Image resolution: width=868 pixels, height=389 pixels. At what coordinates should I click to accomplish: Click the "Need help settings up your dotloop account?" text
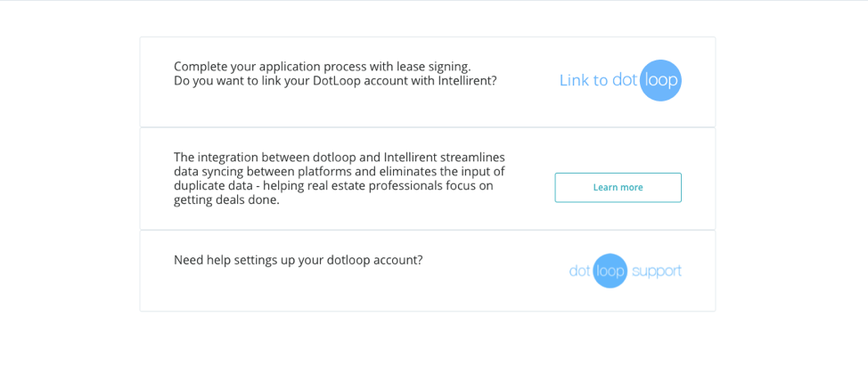click(x=298, y=260)
